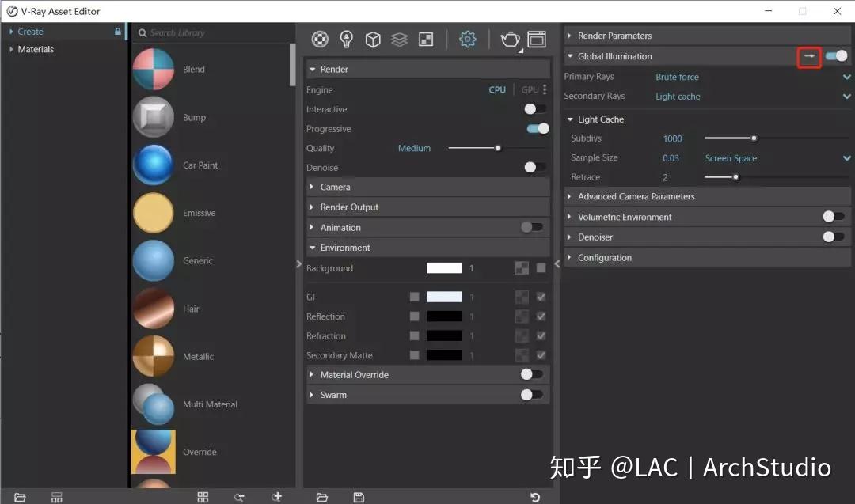
Task: Toggle Interactive rendering off
Action: pyautogui.click(x=535, y=109)
